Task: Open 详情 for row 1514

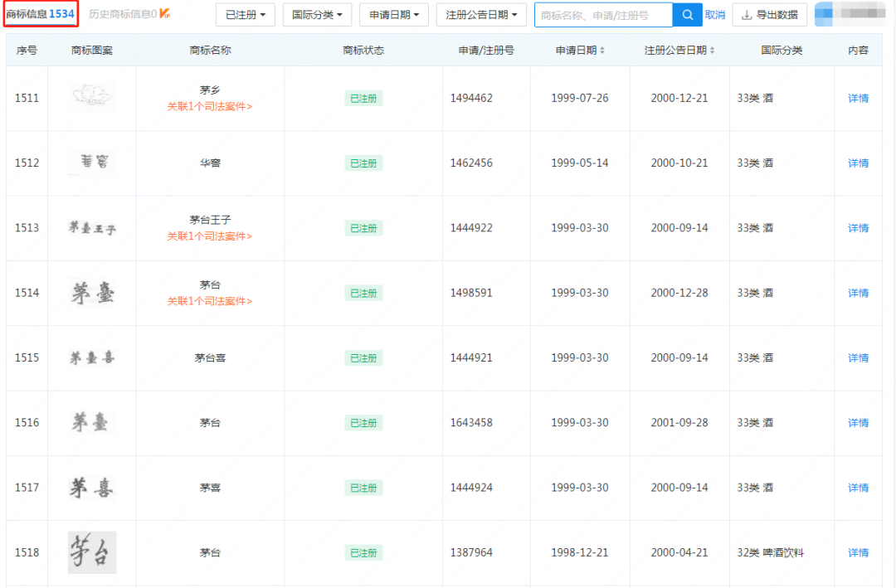Action: [858, 293]
